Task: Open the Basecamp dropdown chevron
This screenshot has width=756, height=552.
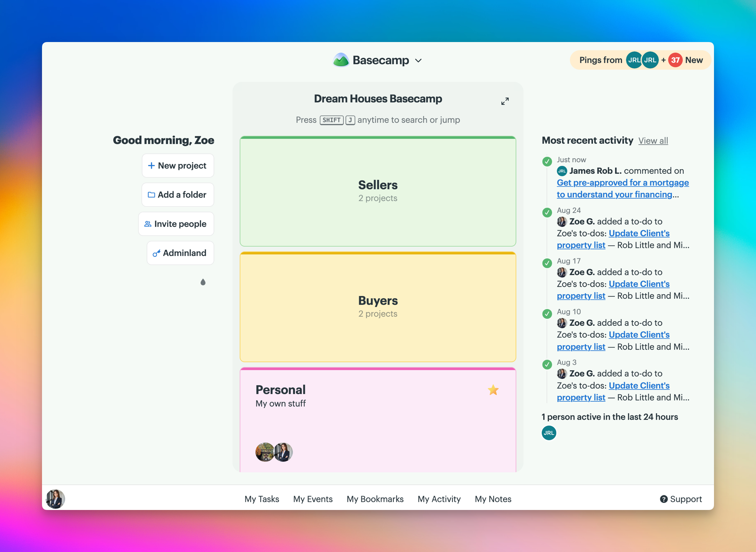Action: pyautogui.click(x=418, y=61)
